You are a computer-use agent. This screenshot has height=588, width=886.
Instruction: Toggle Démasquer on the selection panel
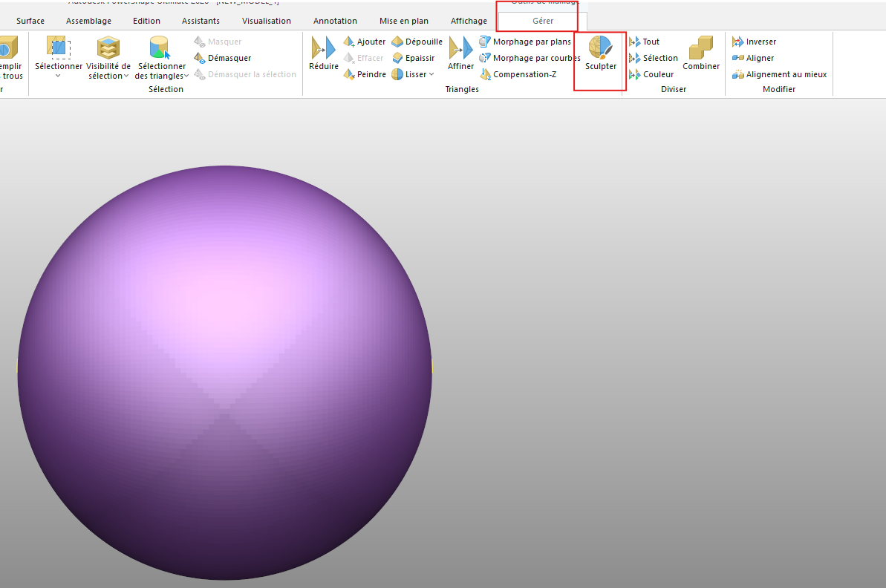222,58
